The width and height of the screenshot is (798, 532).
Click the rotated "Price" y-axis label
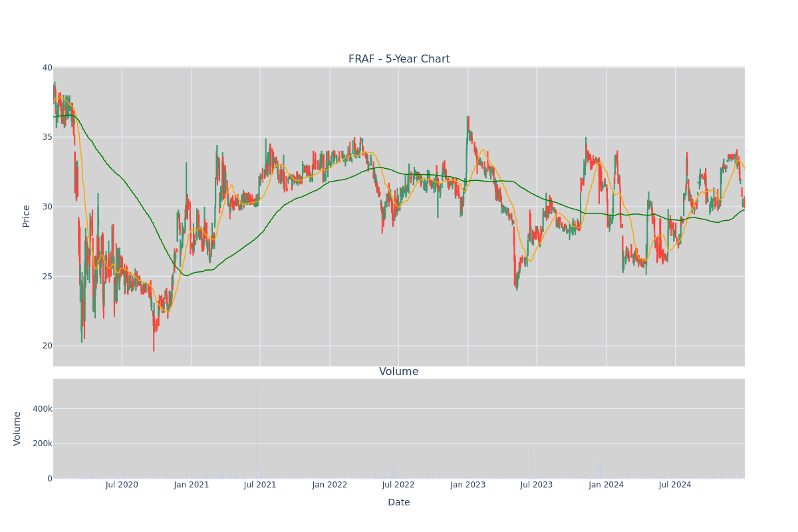pyautogui.click(x=27, y=216)
